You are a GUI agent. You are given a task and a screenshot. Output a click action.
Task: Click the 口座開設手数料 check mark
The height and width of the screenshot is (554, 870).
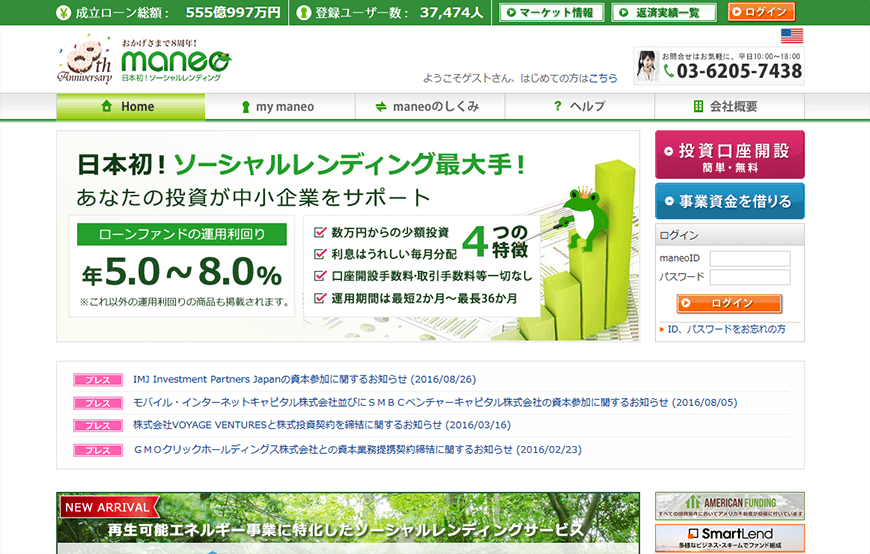point(320,275)
